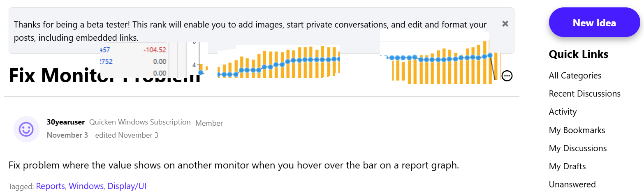The image size is (644, 196).
Task: Dismiss the beta tester notification banner
Action: (x=505, y=24)
